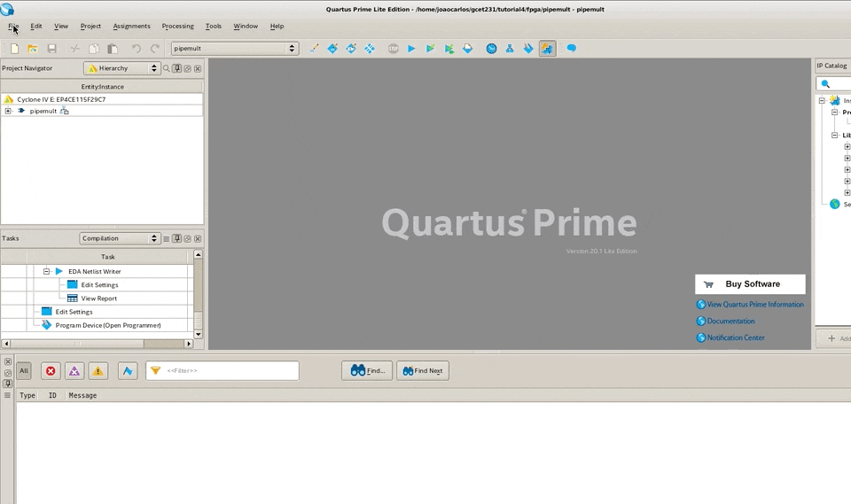Expand the pipemult entity tree node
The width and height of the screenshot is (851, 504).
point(8,111)
